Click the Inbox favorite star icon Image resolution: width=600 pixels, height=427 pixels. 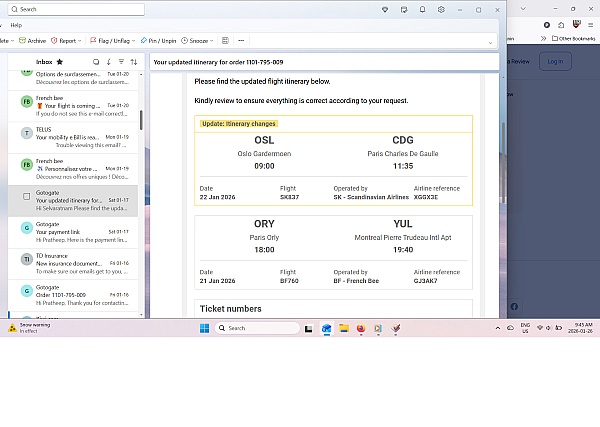[60, 62]
